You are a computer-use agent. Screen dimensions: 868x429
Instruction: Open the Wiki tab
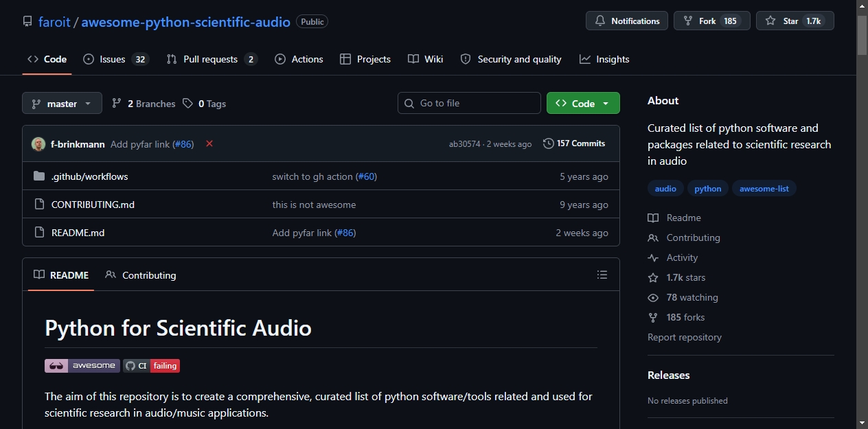coord(426,59)
